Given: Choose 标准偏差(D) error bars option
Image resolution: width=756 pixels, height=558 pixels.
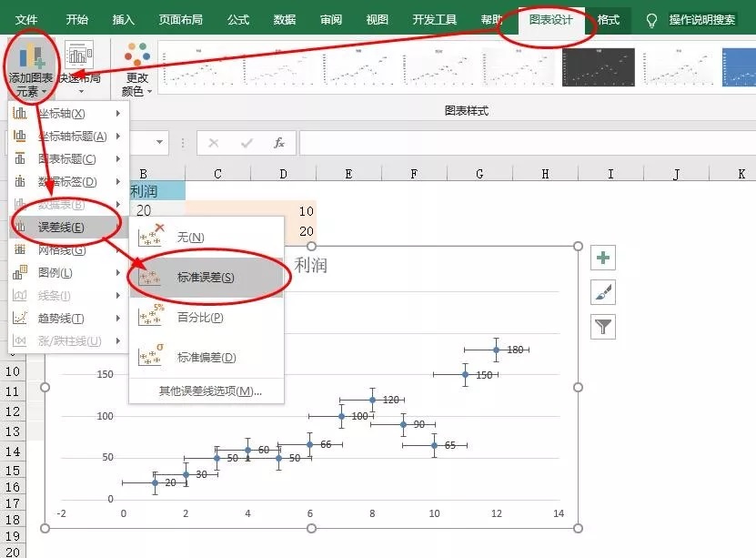Looking at the screenshot, I should [x=207, y=358].
